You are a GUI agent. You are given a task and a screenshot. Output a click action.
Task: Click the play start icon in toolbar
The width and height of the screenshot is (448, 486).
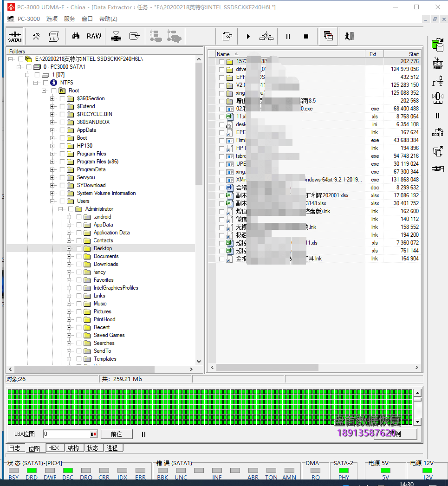[x=248, y=37]
